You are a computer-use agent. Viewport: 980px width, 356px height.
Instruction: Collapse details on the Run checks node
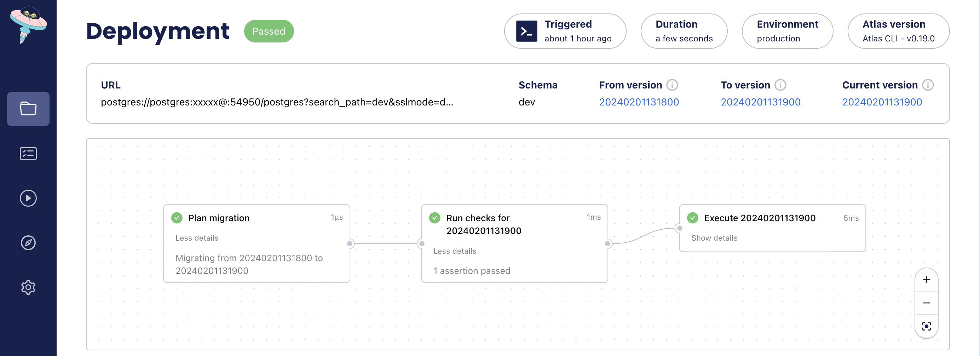click(455, 251)
